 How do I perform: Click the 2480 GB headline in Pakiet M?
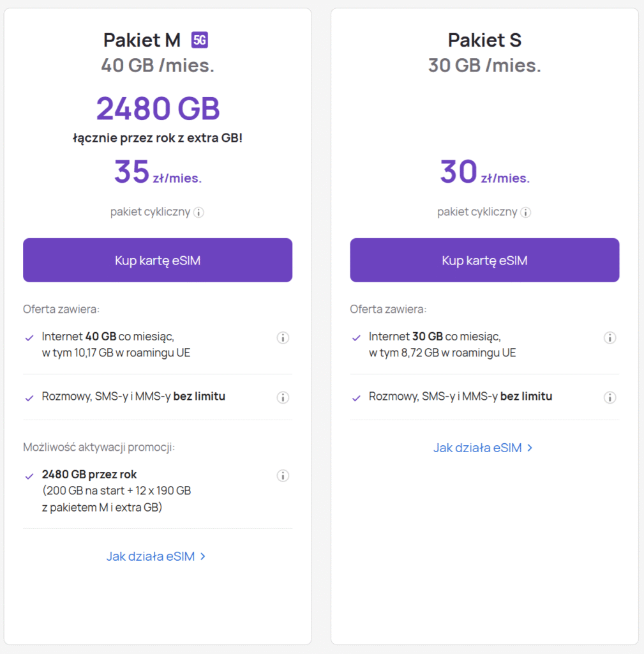click(x=158, y=109)
